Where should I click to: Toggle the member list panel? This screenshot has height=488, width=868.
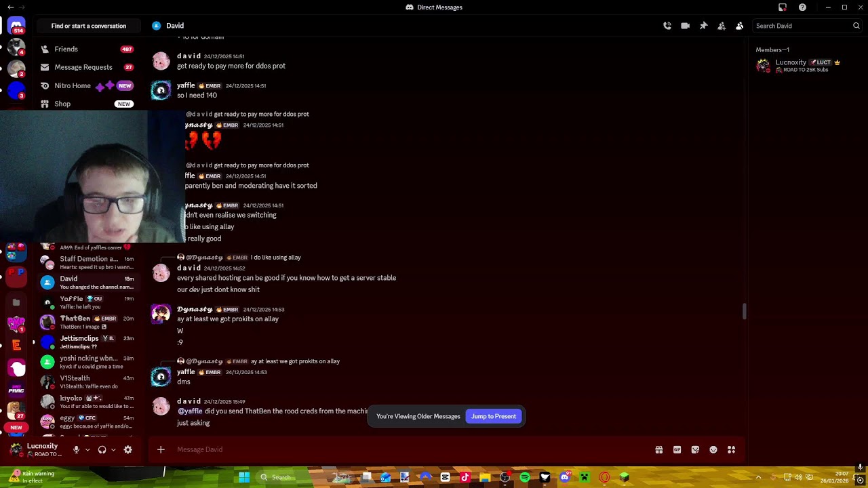click(x=740, y=26)
